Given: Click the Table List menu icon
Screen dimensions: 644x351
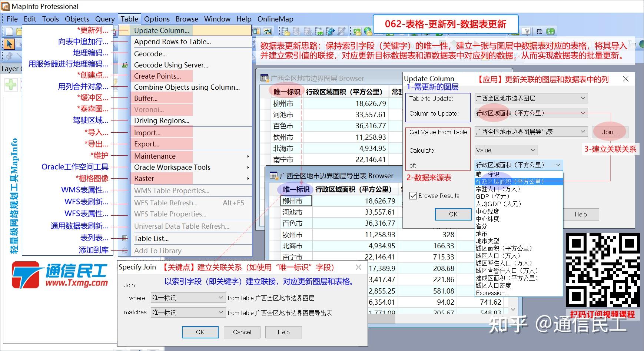Looking at the screenshot, I should [125, 238].
